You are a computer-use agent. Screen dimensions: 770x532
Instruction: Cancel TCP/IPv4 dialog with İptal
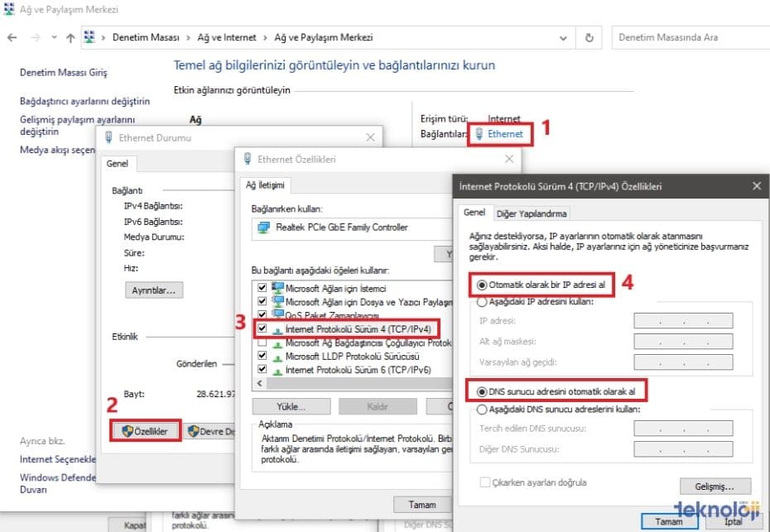734,522
